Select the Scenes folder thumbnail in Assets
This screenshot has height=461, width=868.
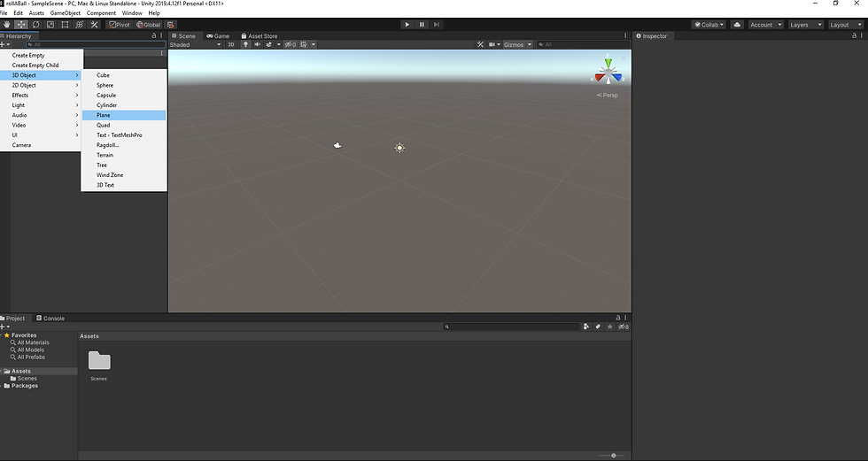coord(99,361)
